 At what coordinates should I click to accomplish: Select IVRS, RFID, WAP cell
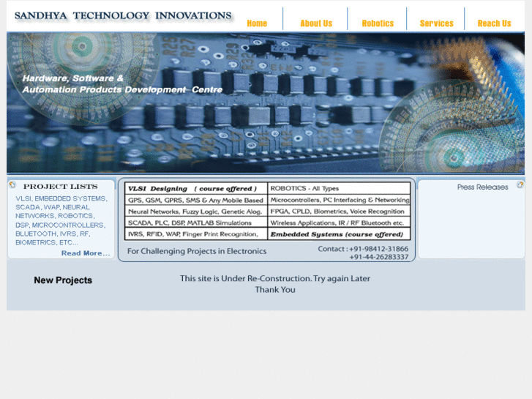coord(196,234)
